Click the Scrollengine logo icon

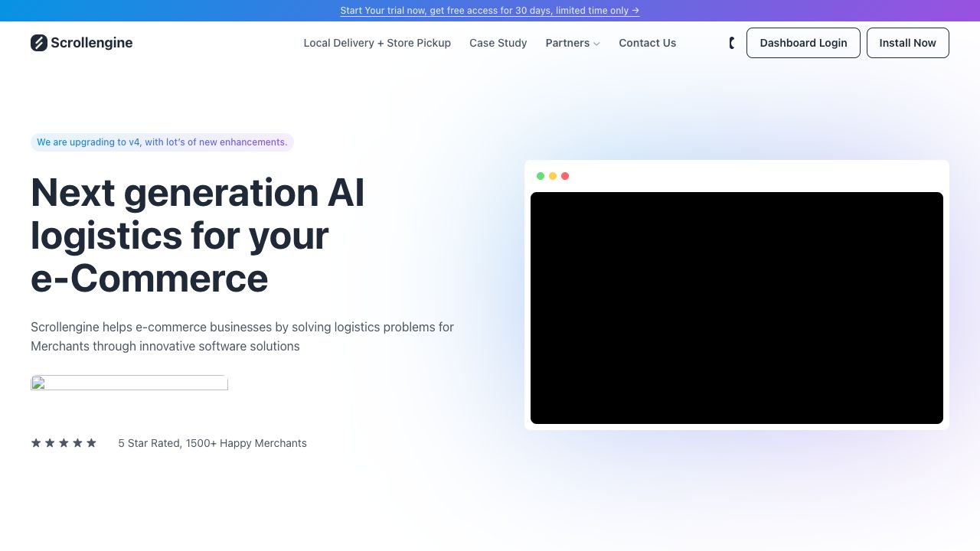pyautogui.click(x=39, y=43)
